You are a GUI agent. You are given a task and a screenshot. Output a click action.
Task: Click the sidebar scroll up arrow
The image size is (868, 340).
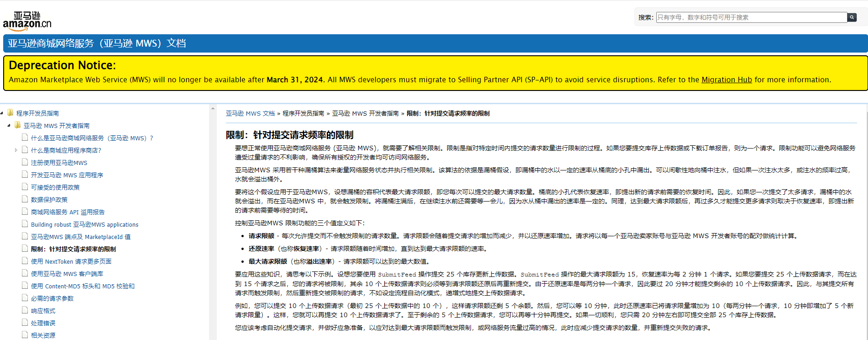pos(213,108)
